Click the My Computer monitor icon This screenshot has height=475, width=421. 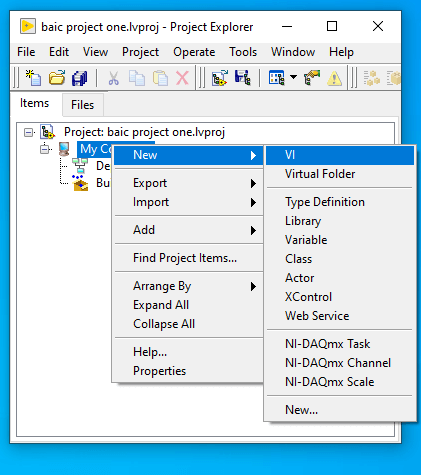point(64,149)
